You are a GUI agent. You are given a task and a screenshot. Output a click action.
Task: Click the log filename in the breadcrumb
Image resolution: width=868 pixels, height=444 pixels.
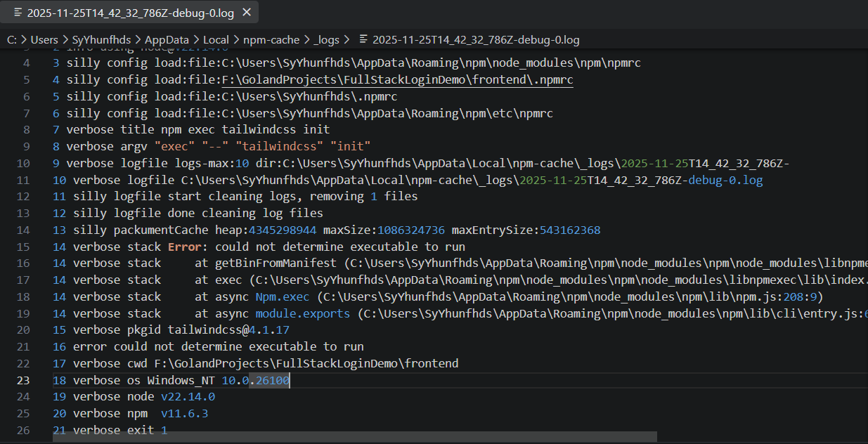point(476,40)
